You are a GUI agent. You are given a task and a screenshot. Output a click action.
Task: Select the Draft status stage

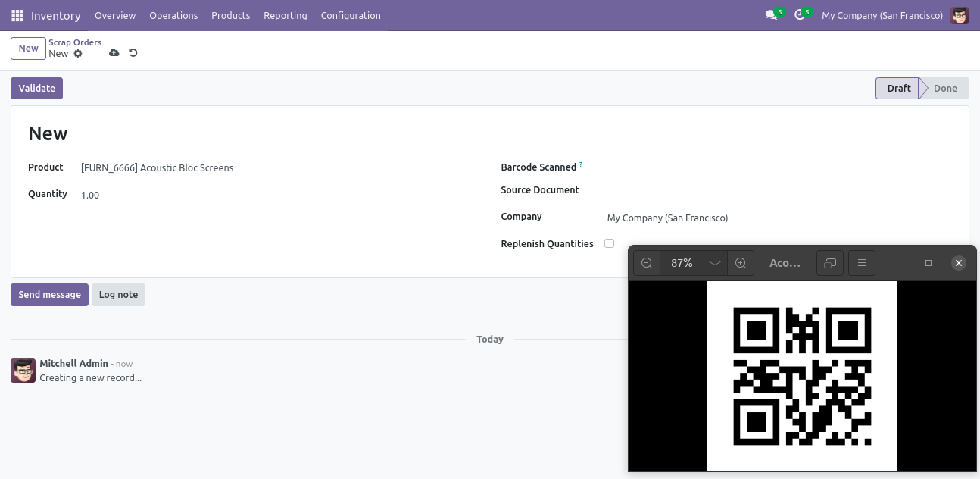(898, 88)
